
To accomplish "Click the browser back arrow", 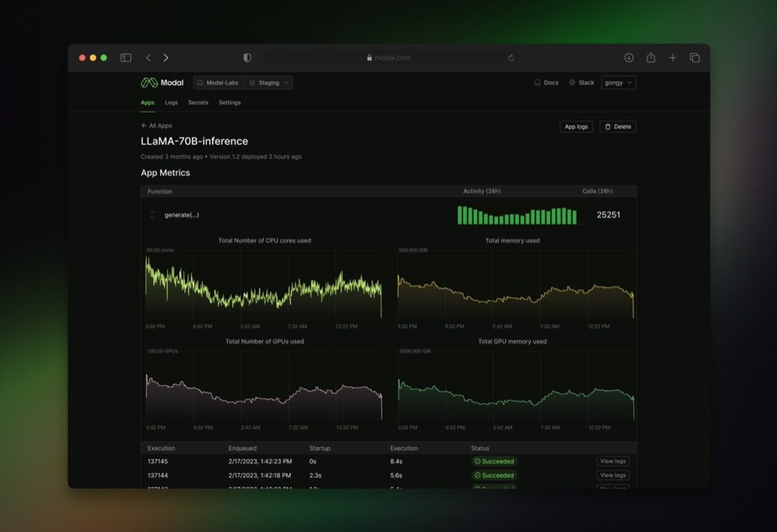I will tap(148, 57).
